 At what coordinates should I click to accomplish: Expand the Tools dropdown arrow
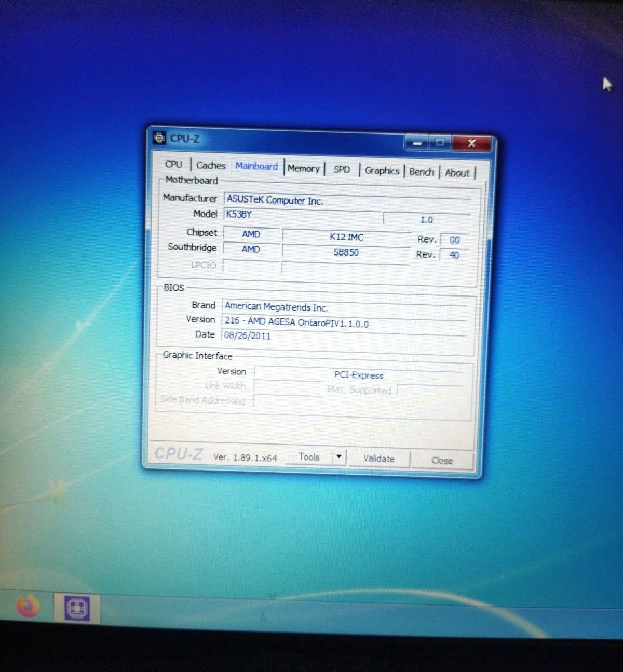click(338, 457)
